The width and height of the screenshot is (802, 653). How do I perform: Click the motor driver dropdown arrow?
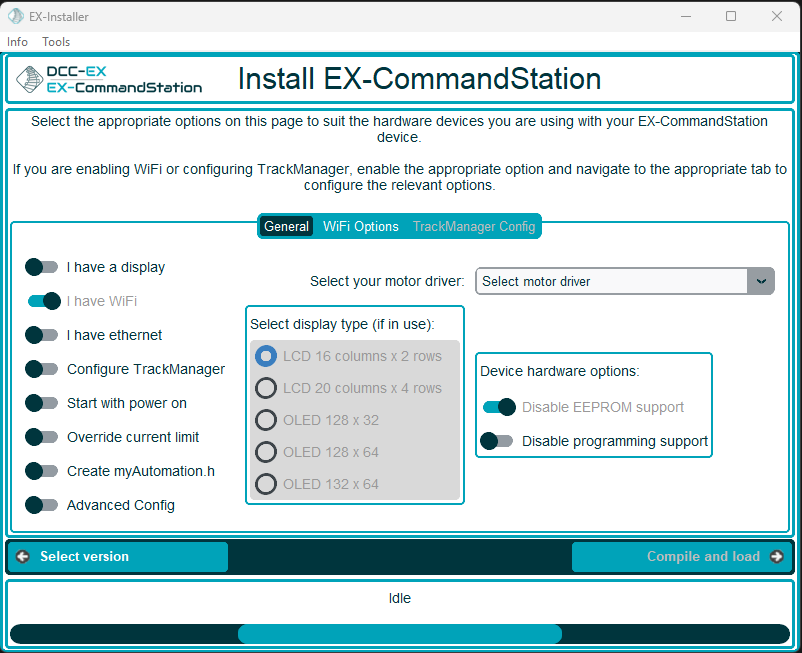click(x=761, y=281)
